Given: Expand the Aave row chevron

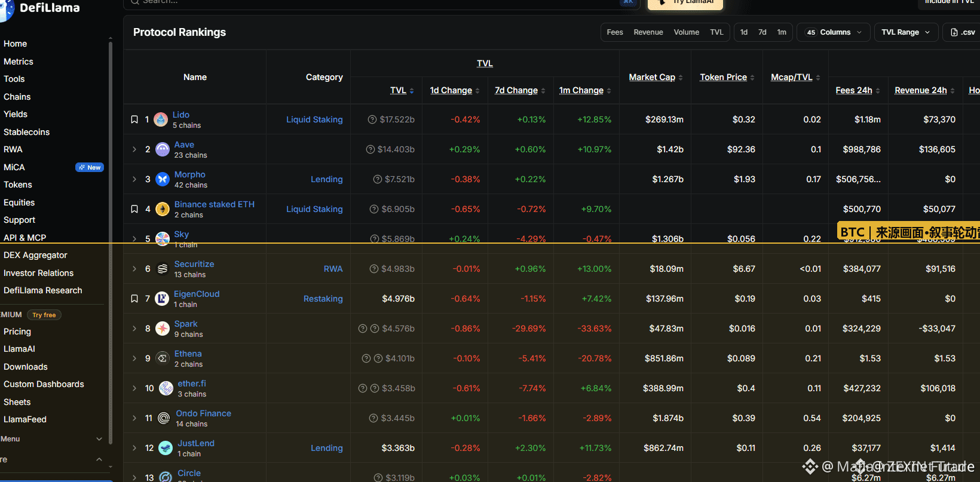Looking at the screenshot, I should click(134, 149).
